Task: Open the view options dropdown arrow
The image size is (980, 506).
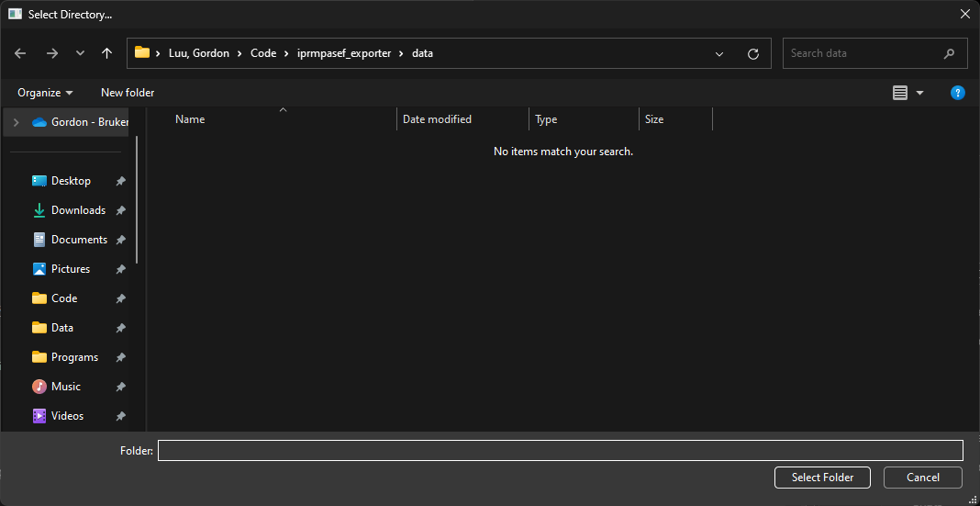Action: tap(919, 93)
